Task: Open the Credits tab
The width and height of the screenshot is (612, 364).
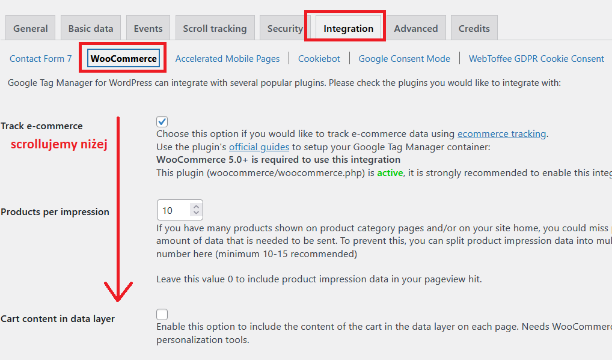Action: (474, 28)
